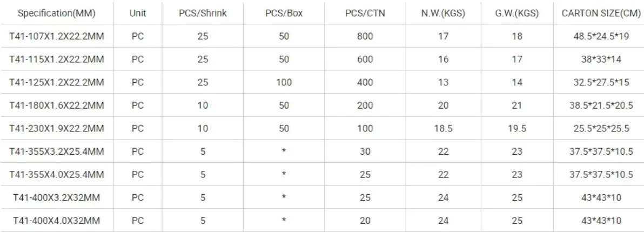Click the T41-230X1.9X22.2MM specification cell
This screenshot has width=644, height=232.
point(57,129)
